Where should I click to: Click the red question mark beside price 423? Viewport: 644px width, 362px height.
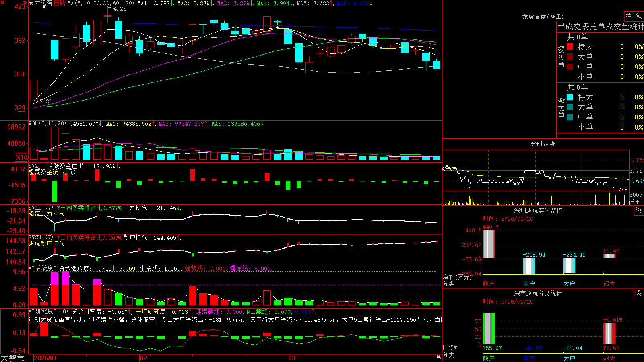(x=25, y=4)
